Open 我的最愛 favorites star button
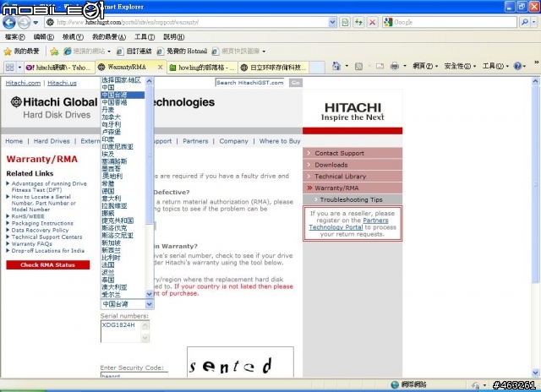541x392 pixels. (x=21, y=52)
